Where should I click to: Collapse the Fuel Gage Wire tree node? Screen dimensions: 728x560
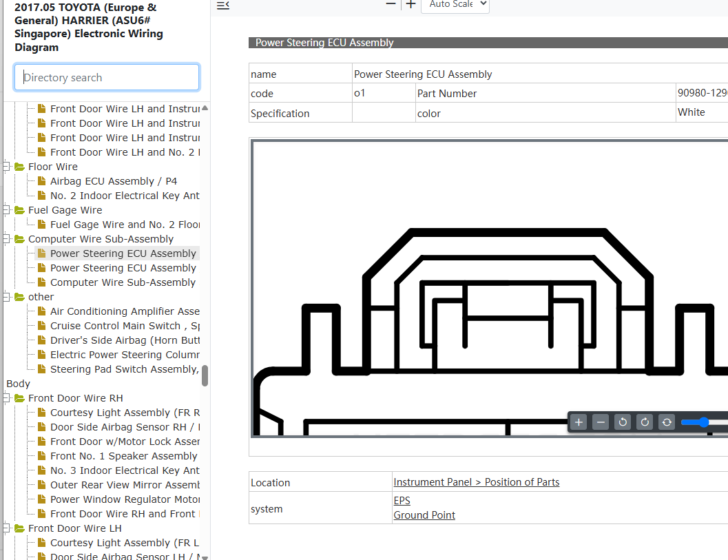[6, 210]
